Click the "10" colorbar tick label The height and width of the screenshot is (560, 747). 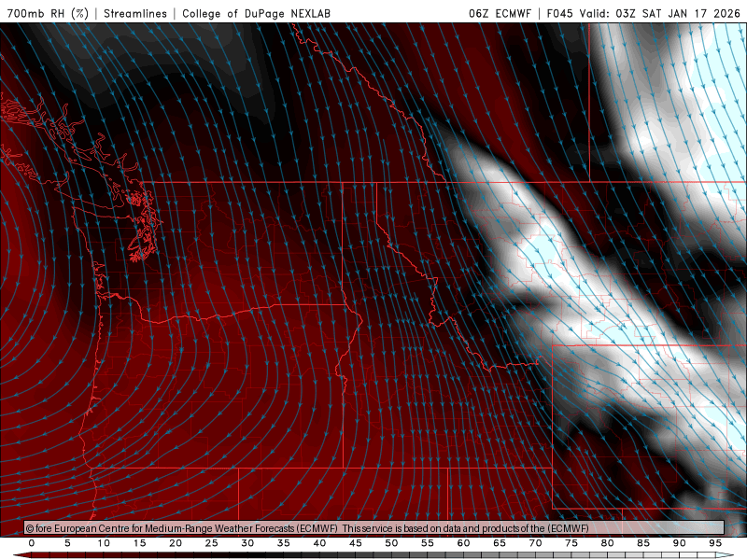tap(104, 543)
